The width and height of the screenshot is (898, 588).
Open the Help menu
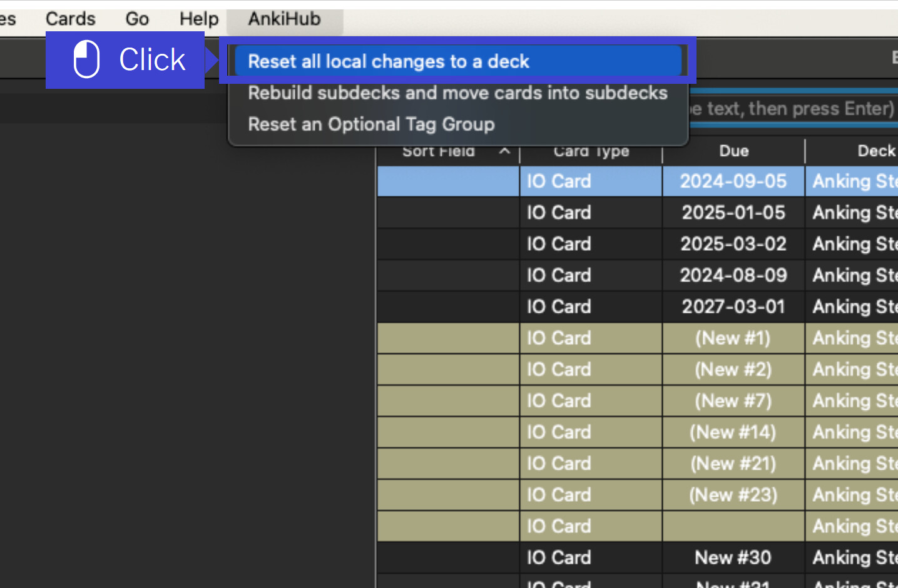(x=198, y=19)
